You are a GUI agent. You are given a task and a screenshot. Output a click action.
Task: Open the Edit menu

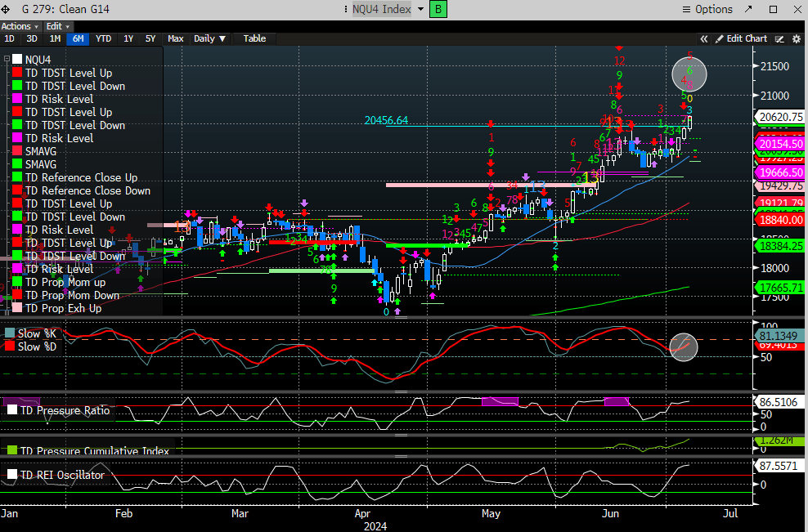[57, 26]
